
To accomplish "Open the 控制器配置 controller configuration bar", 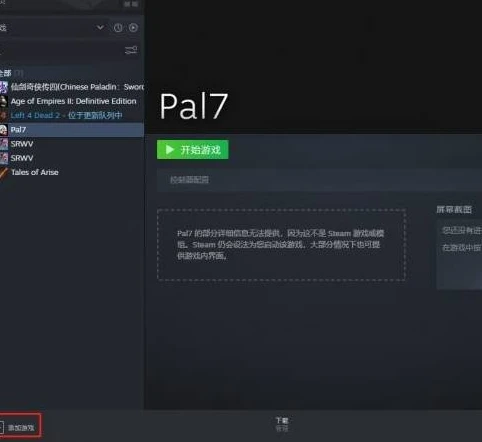I will point(319,180).
